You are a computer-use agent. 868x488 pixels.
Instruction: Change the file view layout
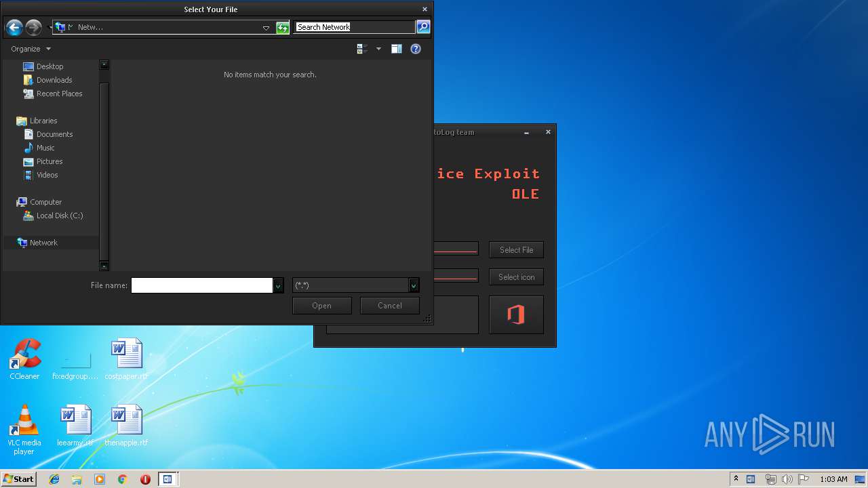tap(362, 49)
